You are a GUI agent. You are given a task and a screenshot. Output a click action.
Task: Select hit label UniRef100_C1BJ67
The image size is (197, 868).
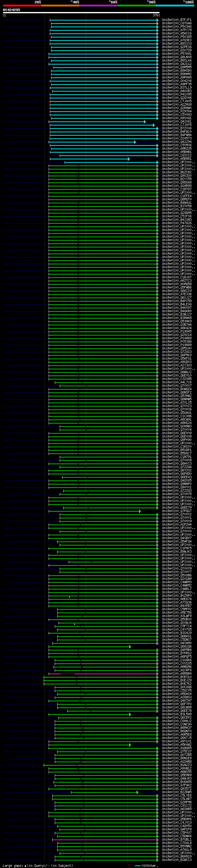coord(176,277)
